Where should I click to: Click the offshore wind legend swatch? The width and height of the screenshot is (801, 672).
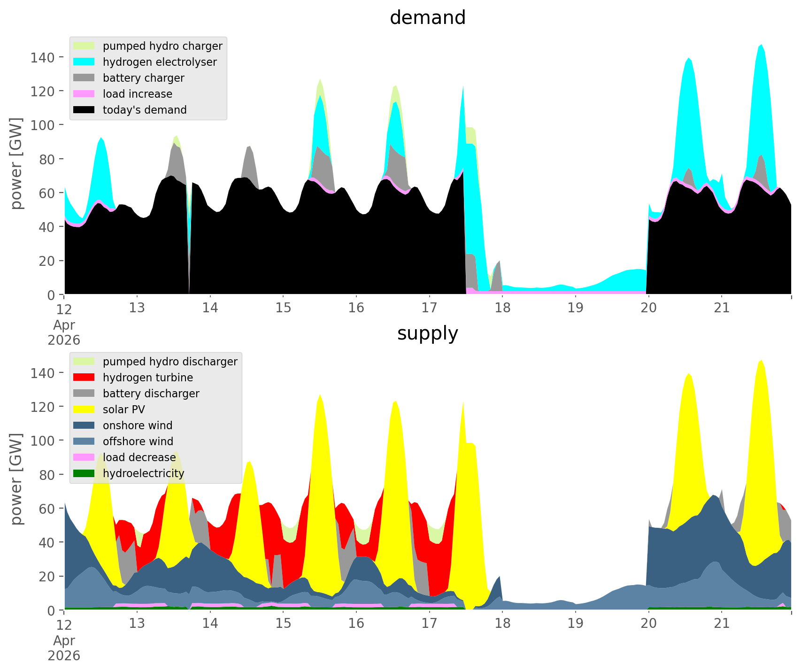click(84, 441)
